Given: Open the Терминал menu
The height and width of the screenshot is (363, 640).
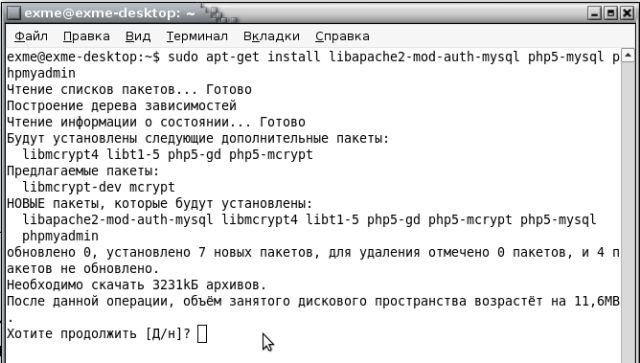Looking at the screenshot, I should pos(197,36).
